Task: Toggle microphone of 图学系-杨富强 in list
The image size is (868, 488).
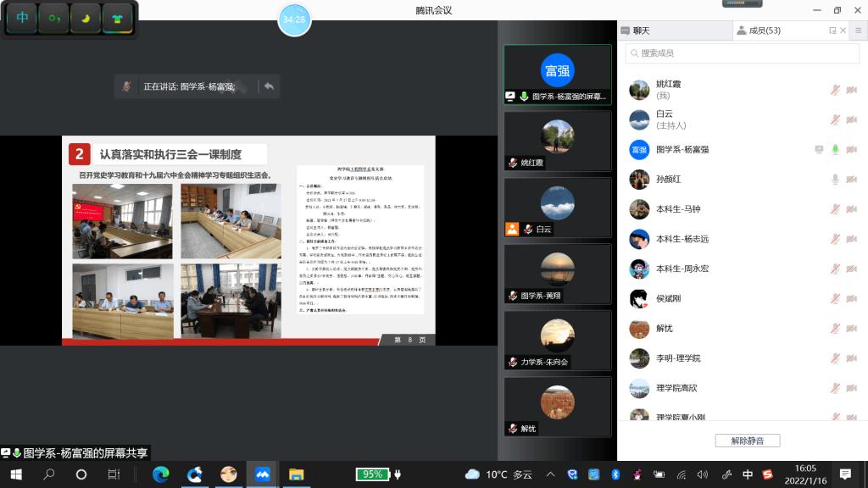Action: (x=835, y=149)
